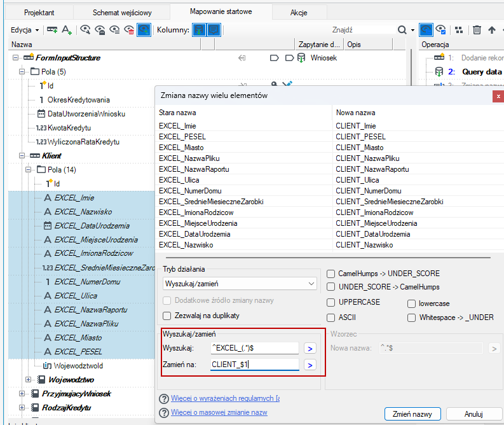Click the database icon next to Wniosek
Viewport: 504px width, 425px height.
pos(301,58)
